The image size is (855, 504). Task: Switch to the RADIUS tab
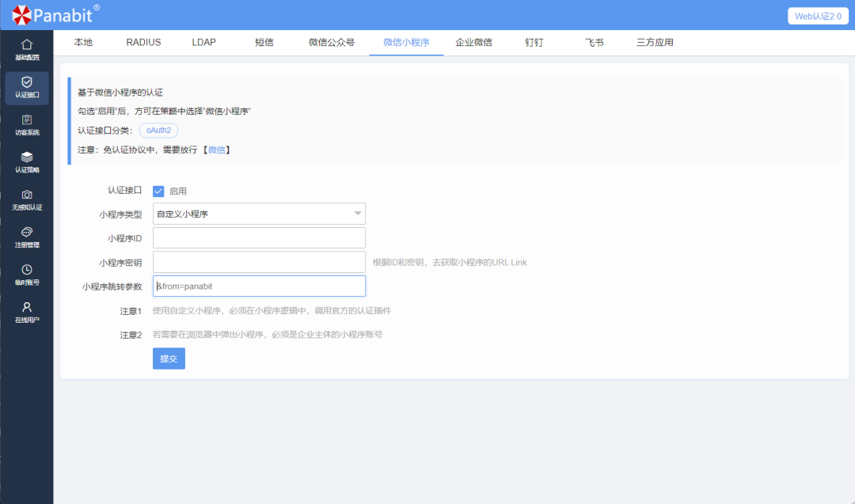(143, 42)
